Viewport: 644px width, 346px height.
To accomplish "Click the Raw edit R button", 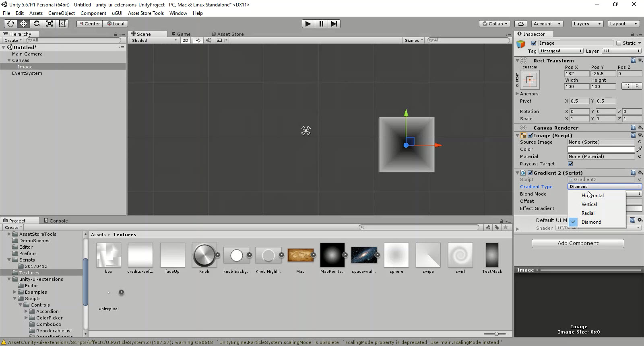I will pos(637,86).
